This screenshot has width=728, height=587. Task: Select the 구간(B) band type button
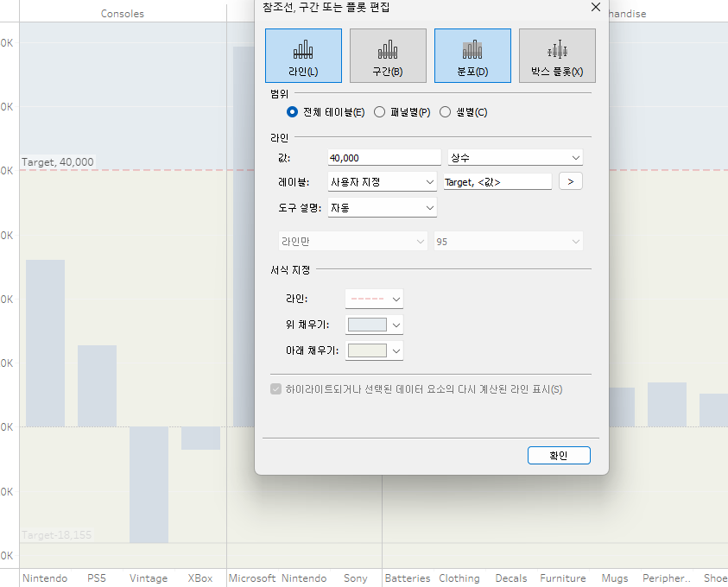click(388, 56)
